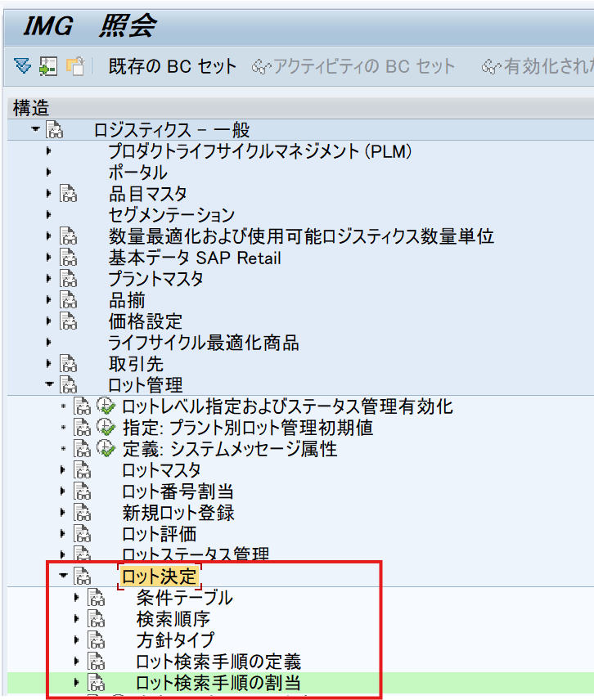Click the アクティビティの BC セット button
This screenshot has width=594, height=700.
354,66
